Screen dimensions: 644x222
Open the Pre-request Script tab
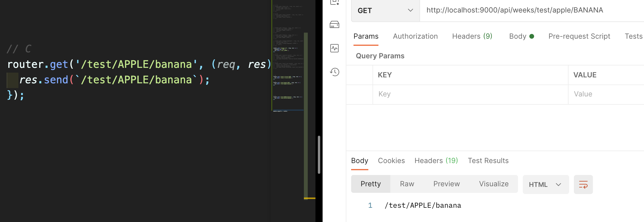click(579, 36)
